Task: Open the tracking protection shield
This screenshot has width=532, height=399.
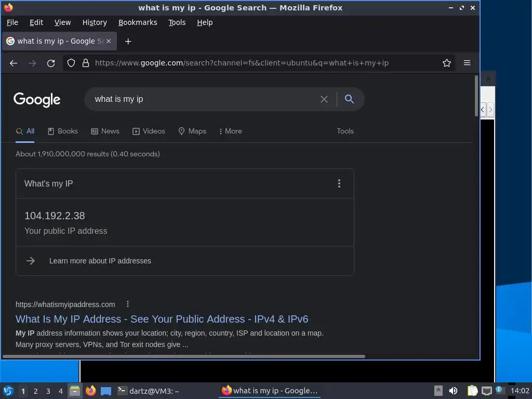Action: click(71, 63)
